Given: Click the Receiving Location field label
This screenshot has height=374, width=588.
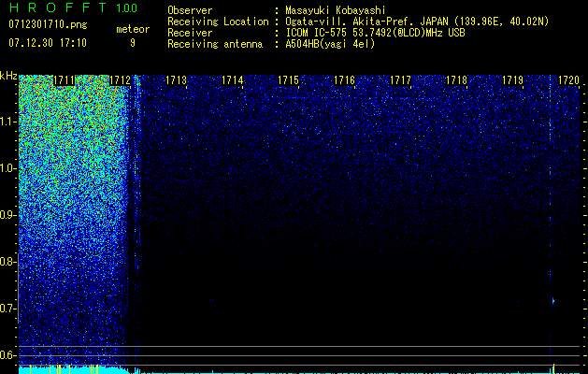Looking at the screenshot, I should pyautogui.click(x=218, y=22).
